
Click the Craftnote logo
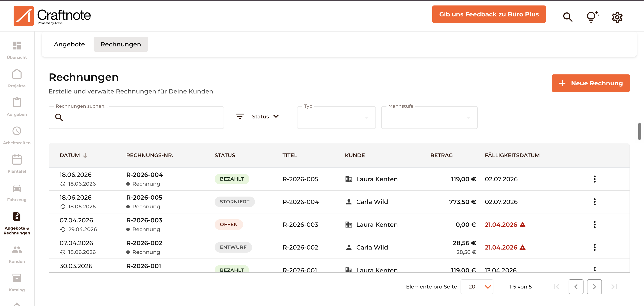point(52,16)
